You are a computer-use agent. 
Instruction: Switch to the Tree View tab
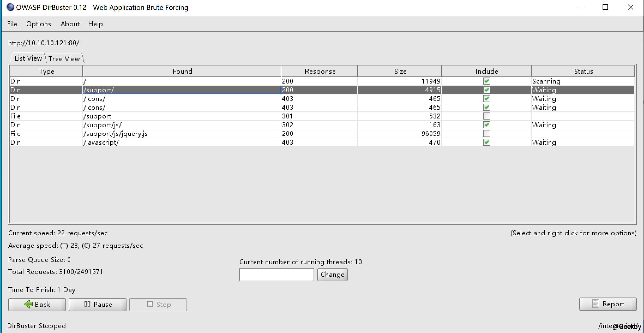[x=64, y=59]
